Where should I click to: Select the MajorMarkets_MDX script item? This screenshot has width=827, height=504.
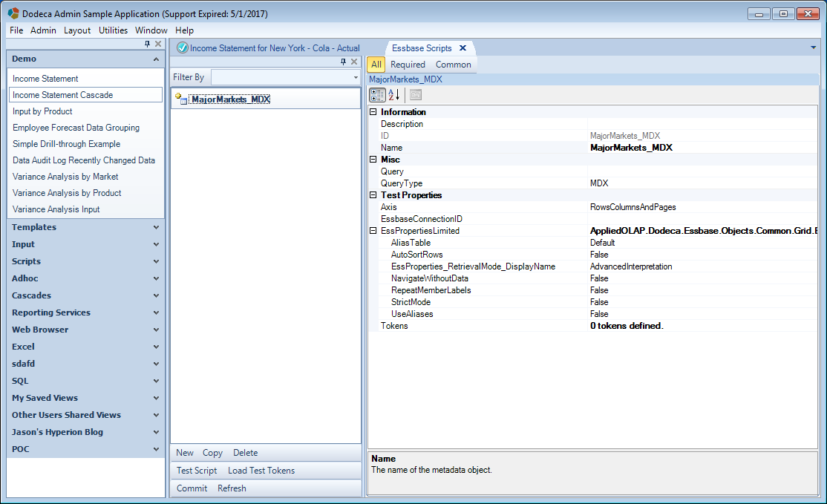coord(230,99)
